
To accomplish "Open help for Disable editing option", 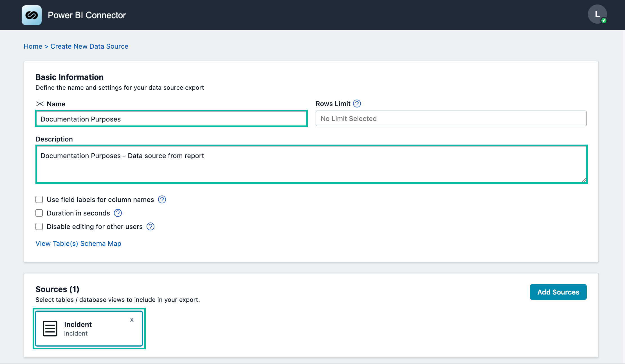I will point(150,226).
